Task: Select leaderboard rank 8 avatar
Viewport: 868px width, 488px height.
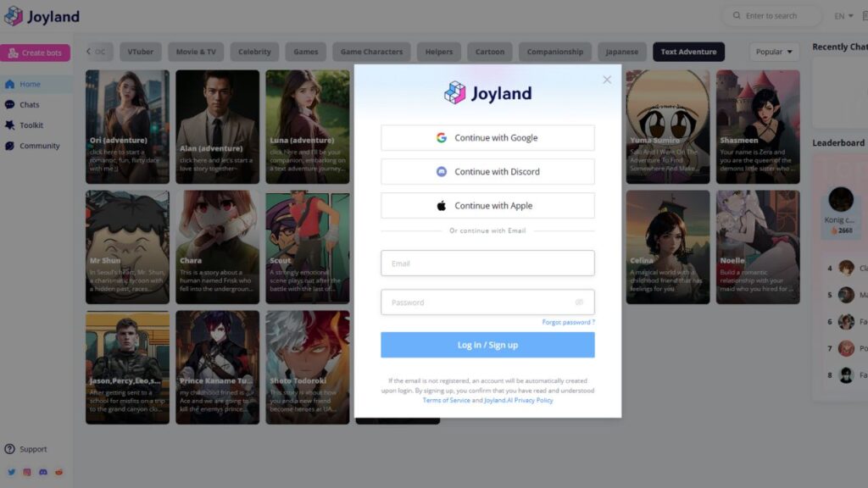Action: [x=846, y=374]
